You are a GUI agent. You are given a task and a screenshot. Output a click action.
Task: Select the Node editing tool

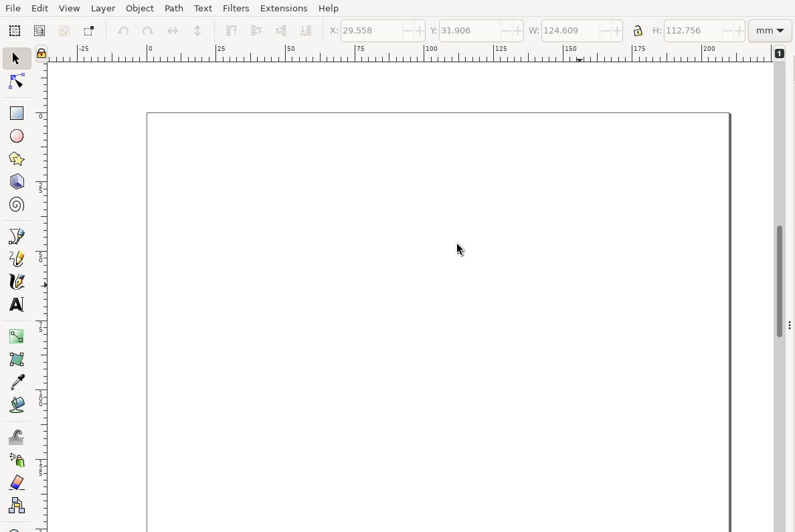click(x=16, y=82)
